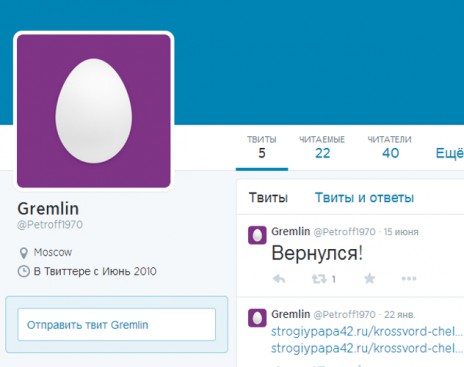
Task: Click the clock icon beside join date
Action: [x=23, y=271]
